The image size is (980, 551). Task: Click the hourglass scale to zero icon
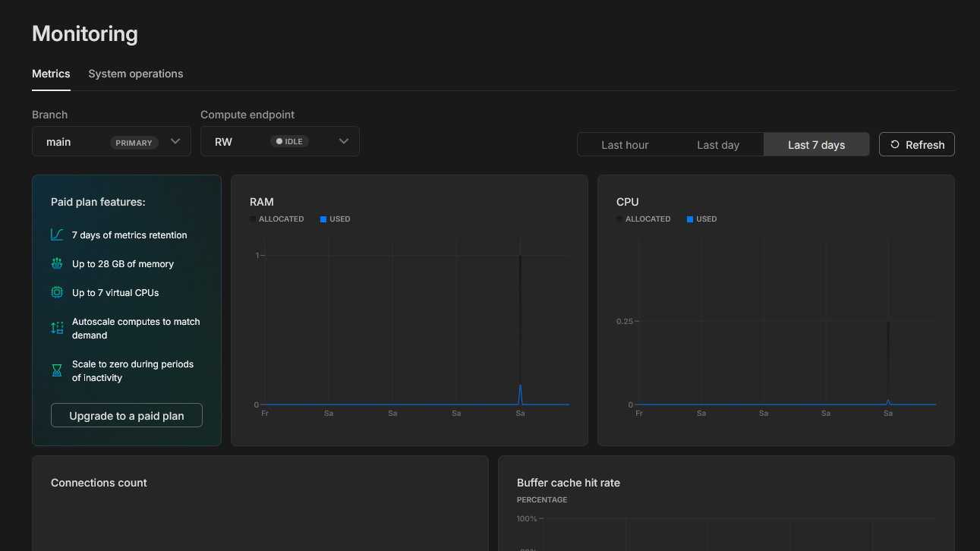[x=57, y=370]
